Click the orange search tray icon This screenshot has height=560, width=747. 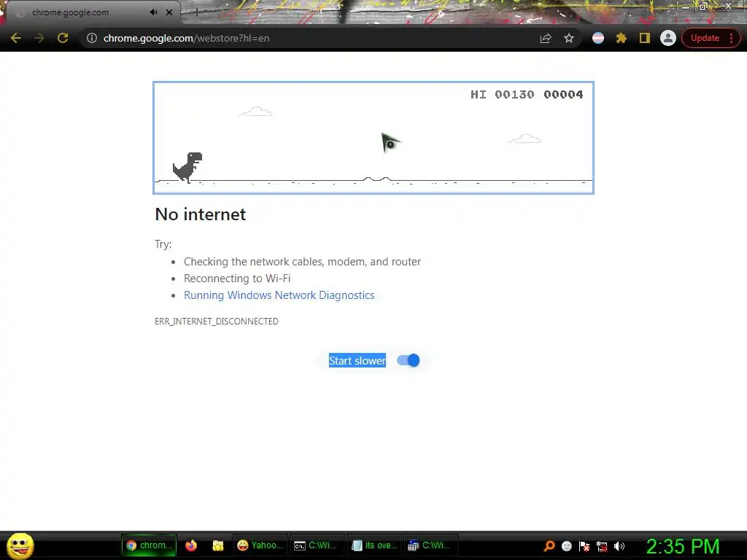point(549,546)
